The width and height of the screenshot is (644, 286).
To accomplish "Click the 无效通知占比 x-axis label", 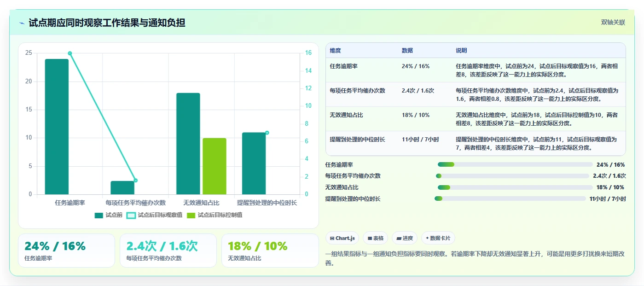I will [x=201, y=203].
